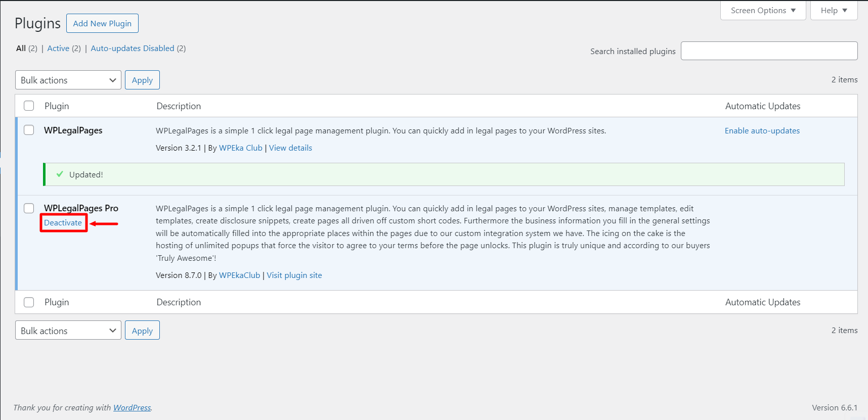Open the top Bulk actions dropdown
The height and width of the screenshot is (420, 868).
coord(68,80)
